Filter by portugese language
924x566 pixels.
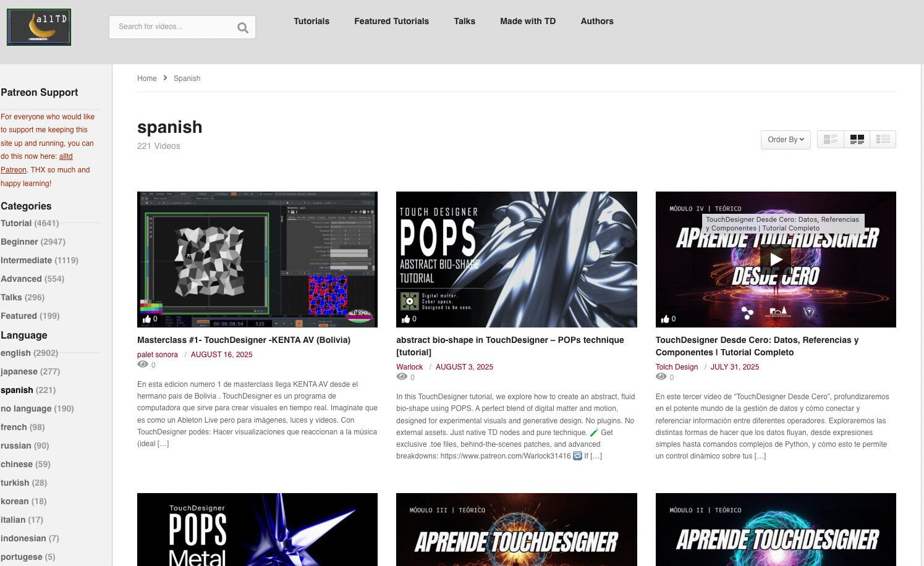coord(28,557)
